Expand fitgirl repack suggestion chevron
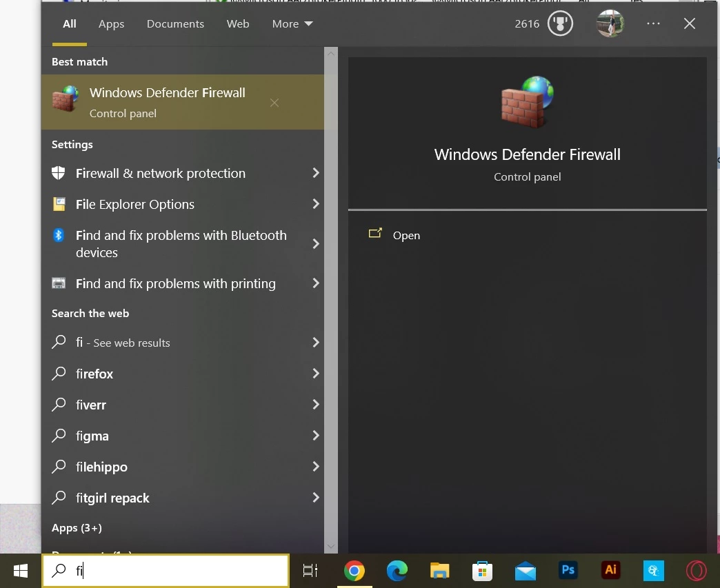The image size is (720, 588). (316, 498)
